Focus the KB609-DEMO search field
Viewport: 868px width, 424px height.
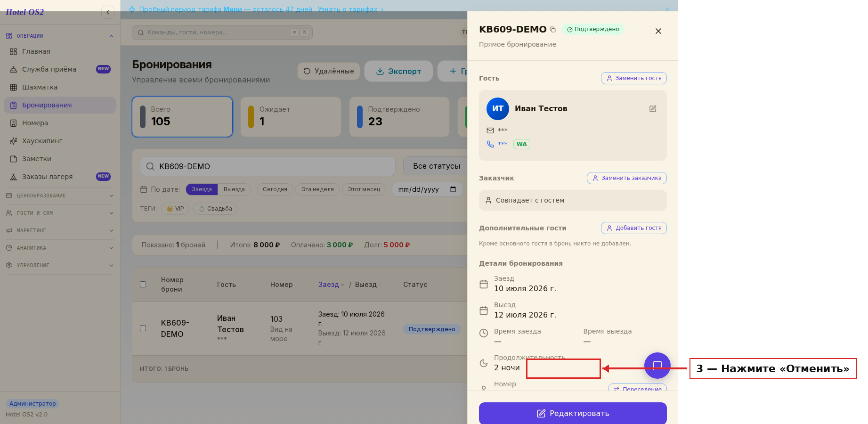[268, 166]
